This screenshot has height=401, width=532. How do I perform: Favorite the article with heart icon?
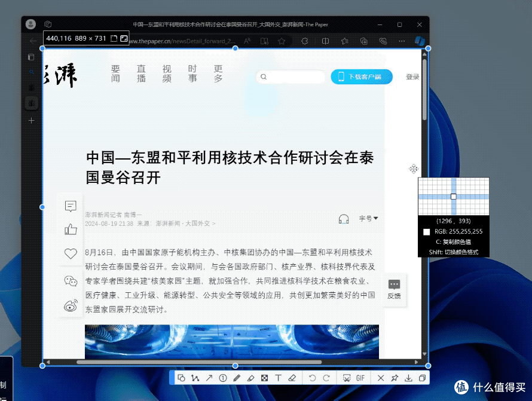[71, 253]
